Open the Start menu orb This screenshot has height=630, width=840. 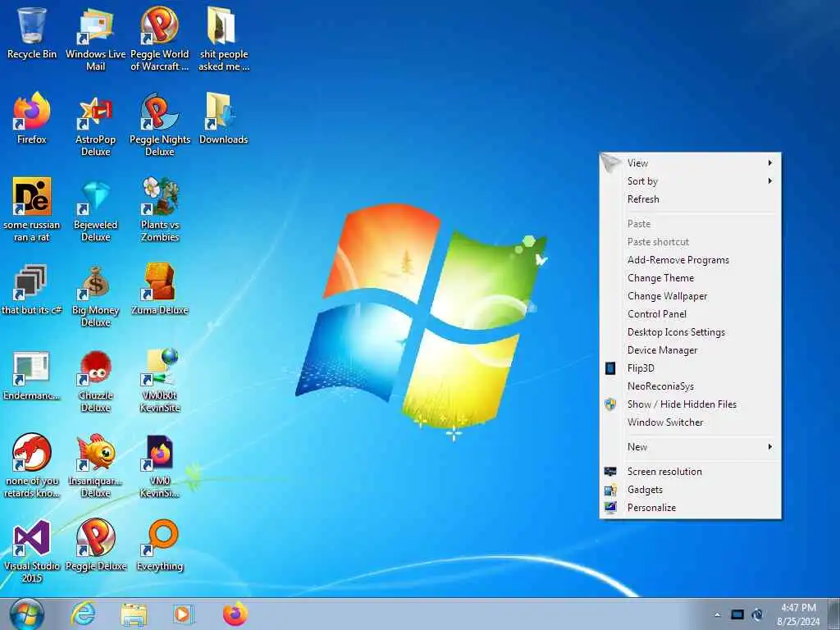[x=27, y=614]
